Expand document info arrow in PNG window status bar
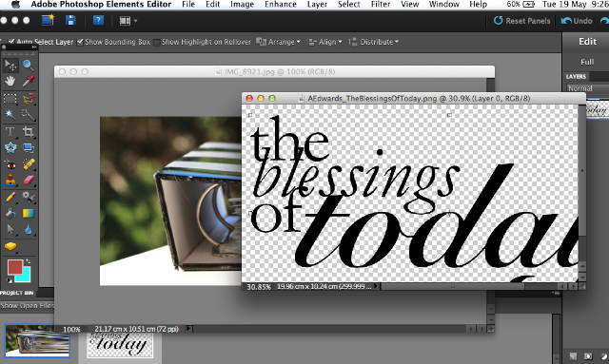The height and width of the screenshot is (364, 609). click(376, 286)
